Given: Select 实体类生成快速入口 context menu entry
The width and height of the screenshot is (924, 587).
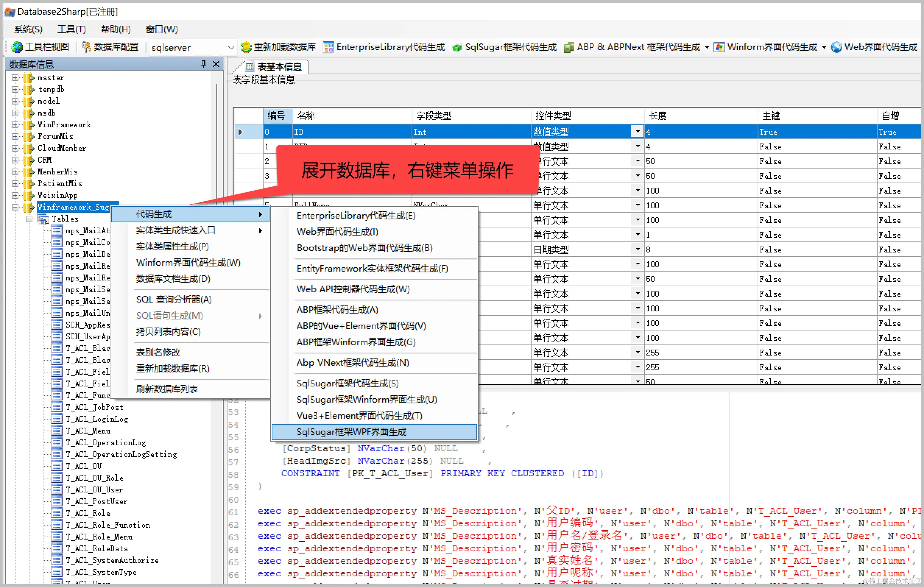Looking at the screenshot, I should click(x=191, y=231).
